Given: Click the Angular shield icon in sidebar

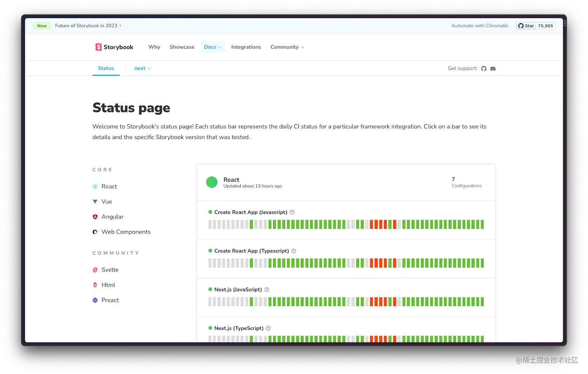Looking at the screenshot, I should [95, 217].
